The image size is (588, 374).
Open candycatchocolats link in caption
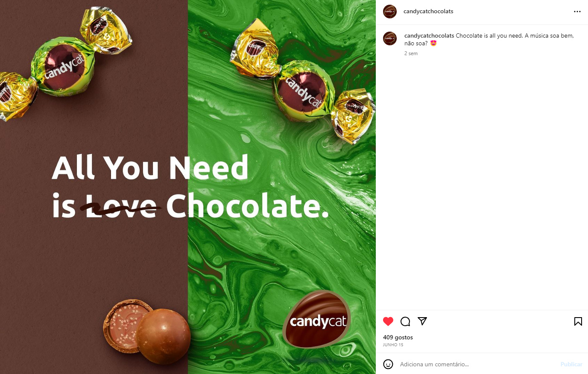tap(429, 36)
